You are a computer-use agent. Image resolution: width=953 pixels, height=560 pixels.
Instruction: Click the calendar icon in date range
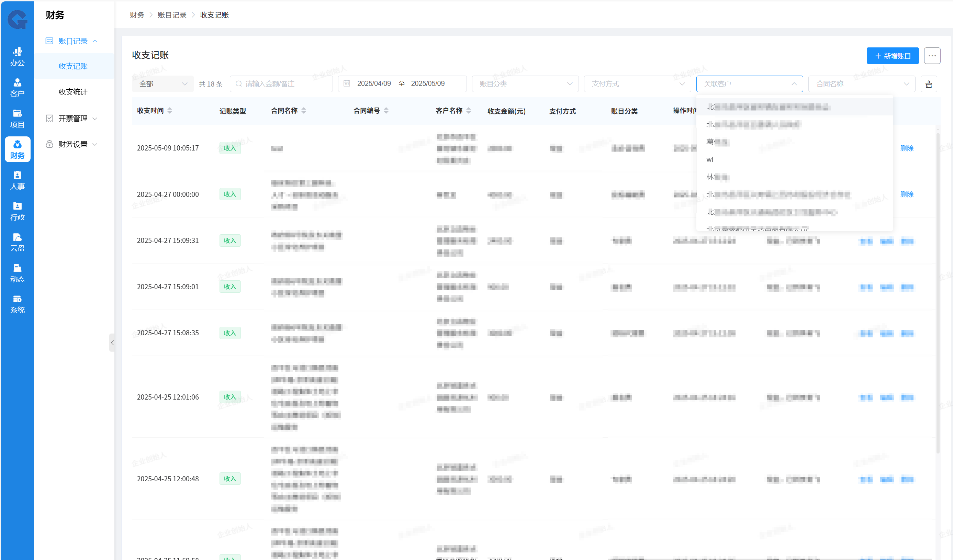click(x=347, y=83)
